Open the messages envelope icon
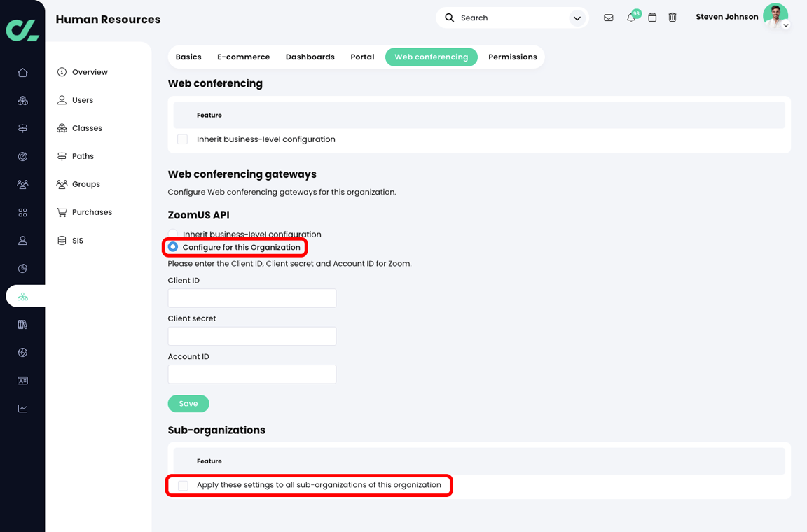 (608, 17)
